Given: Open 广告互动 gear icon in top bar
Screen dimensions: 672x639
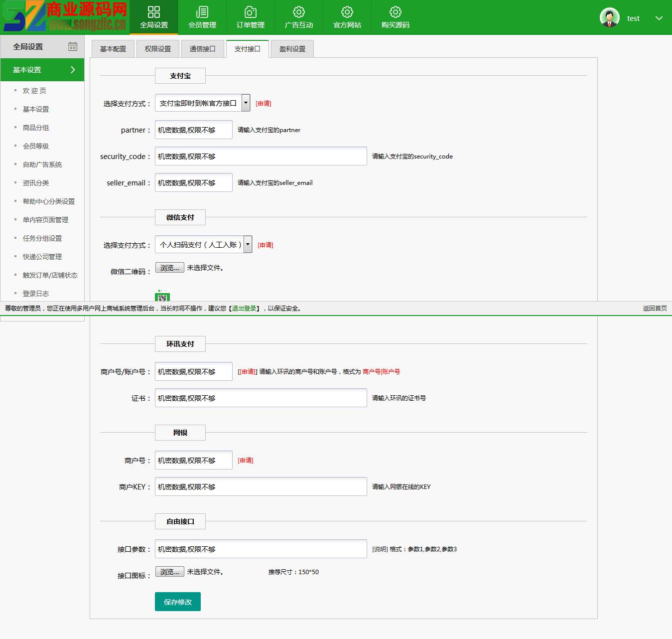Looking at the screenshot, I should (x=299, y=12).
